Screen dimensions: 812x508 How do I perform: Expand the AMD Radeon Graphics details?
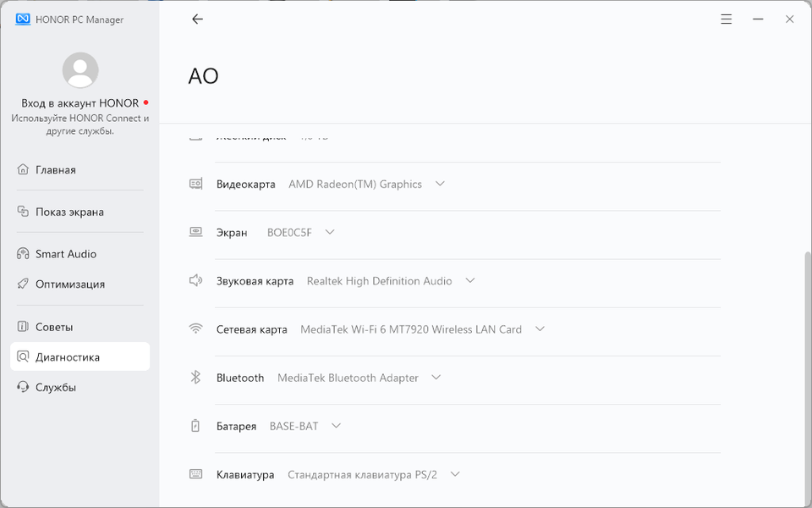coord(440,184)
